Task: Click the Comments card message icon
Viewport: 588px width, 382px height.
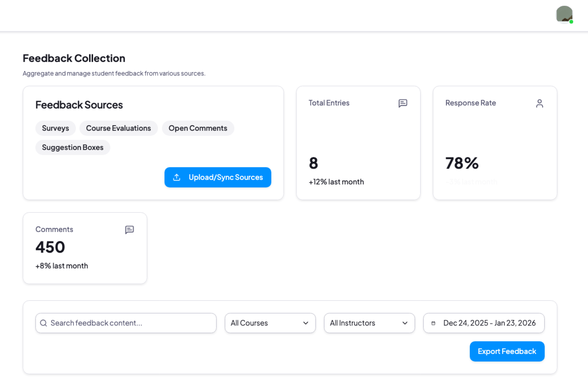Action: coord(129,230)
